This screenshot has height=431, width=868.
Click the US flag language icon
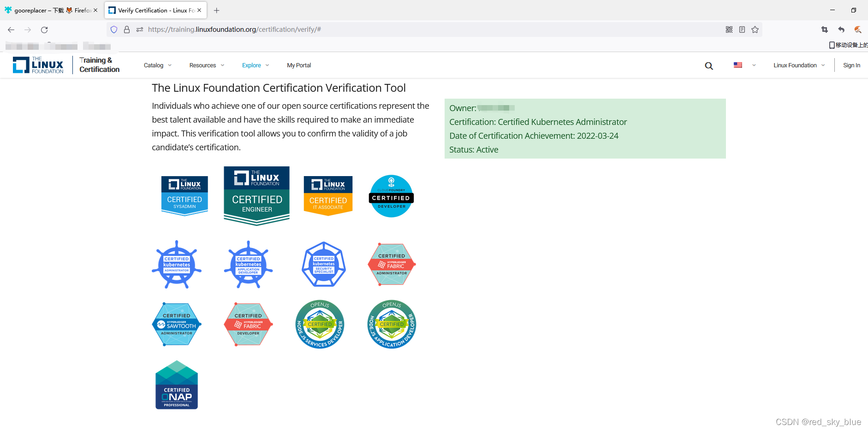tap(738, 65)
